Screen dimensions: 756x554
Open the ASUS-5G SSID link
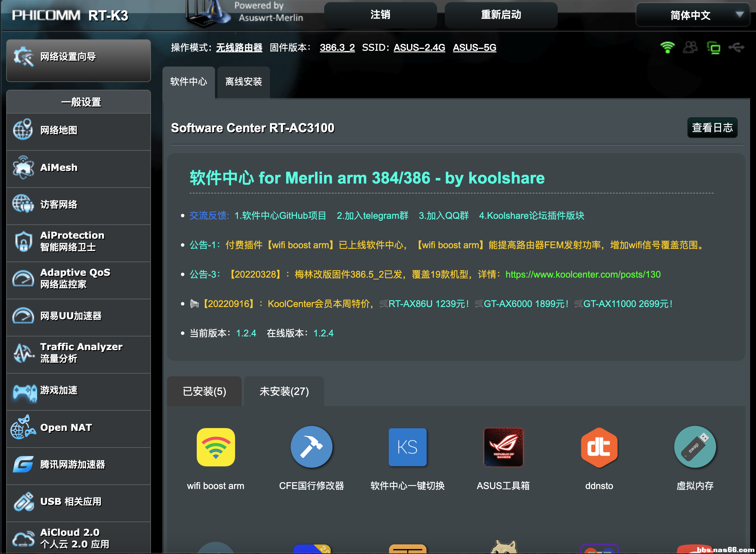click(475, 48)
